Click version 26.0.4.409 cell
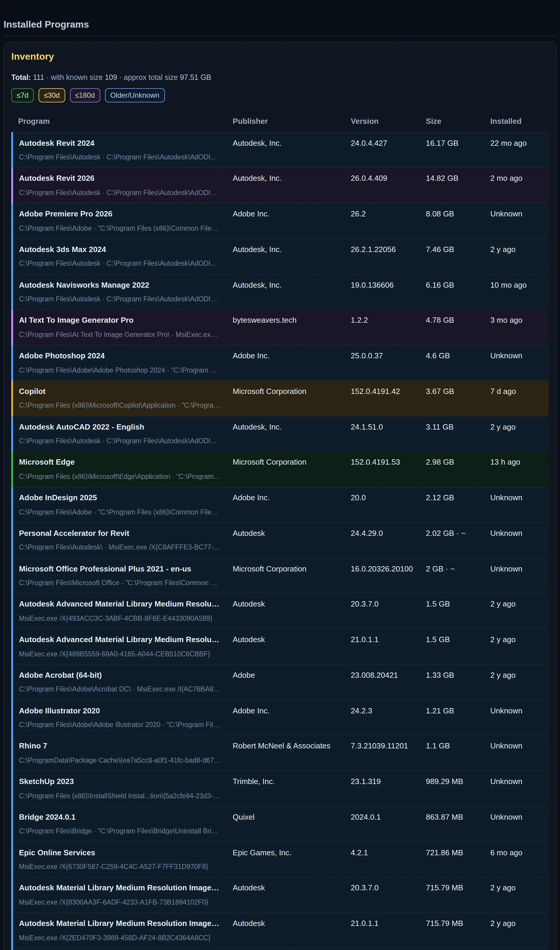This screenshot has height=950, width=560. tap(369, 178)
